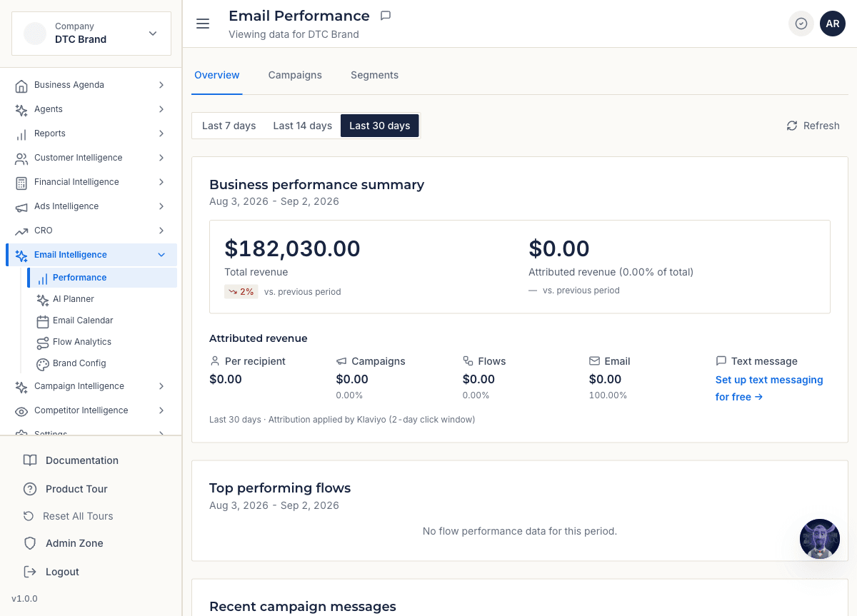The width and height of the screenshot is (857, 616).
Task: Click the Documentation label
Action: click(82, 460)
